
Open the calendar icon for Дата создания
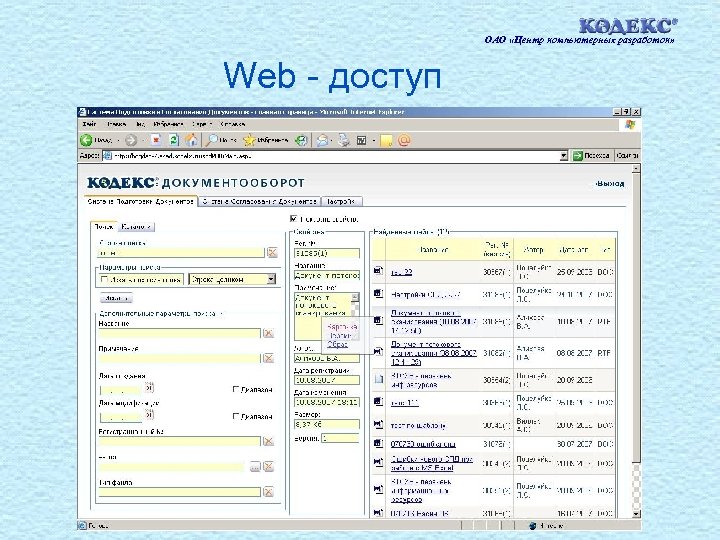coord(149,388)
